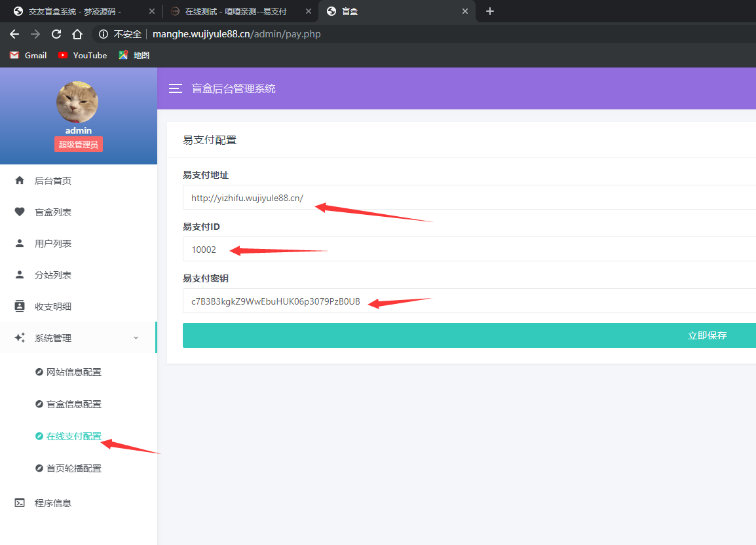The width and height of the screenshot is (756, 545).
Task: Click the contact card icon beside 收支明细
Action: tap(20, 307)
